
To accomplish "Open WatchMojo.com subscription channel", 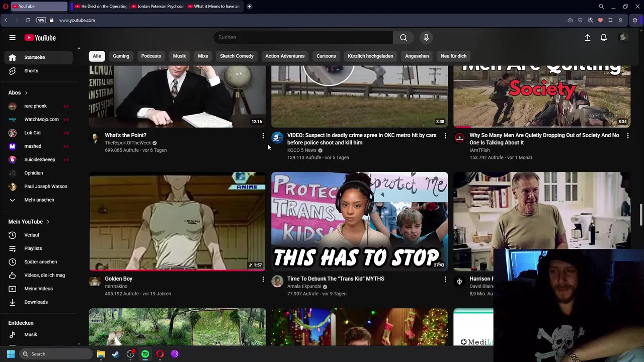I will coord(39,119).
